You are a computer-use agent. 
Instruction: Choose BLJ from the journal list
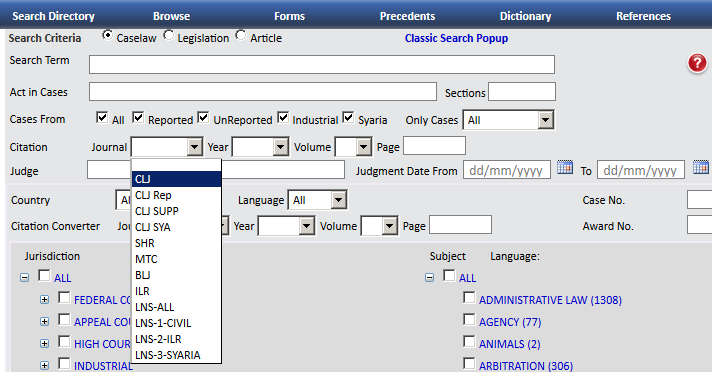176,275
